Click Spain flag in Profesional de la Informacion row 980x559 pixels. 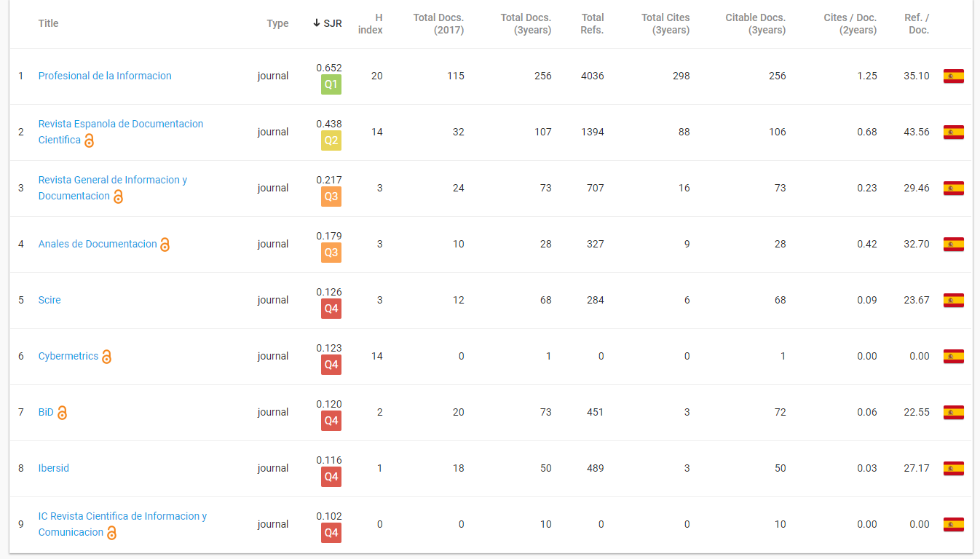pos(953,76)
